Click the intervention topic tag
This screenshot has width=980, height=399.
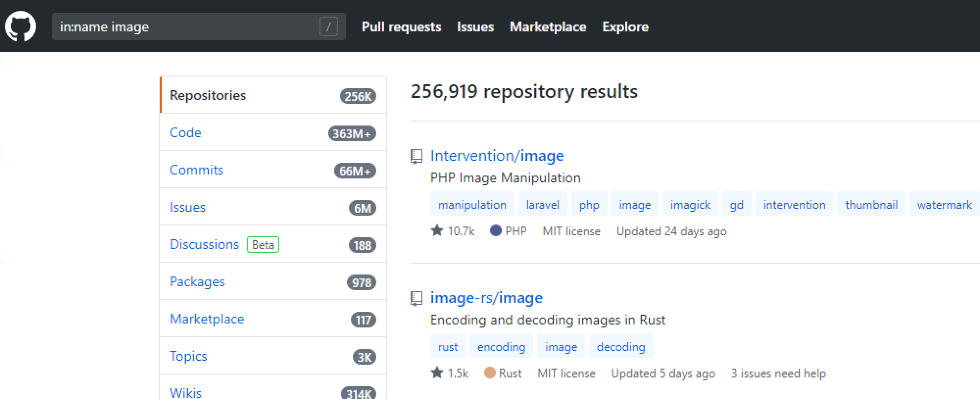coord(794,204)
